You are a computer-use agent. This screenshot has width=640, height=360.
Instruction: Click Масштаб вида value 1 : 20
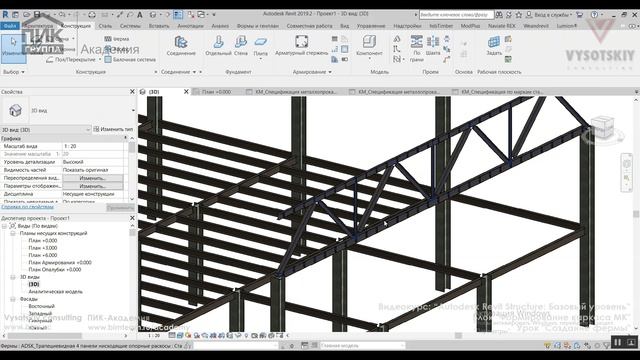pyautogui.click(x=93, y=146)
